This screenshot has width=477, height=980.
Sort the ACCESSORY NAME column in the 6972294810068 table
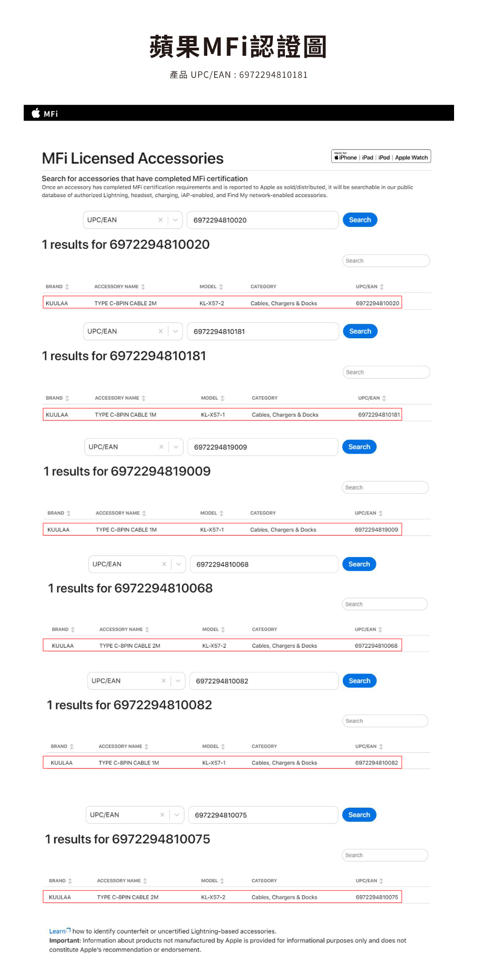click(147, 629)
